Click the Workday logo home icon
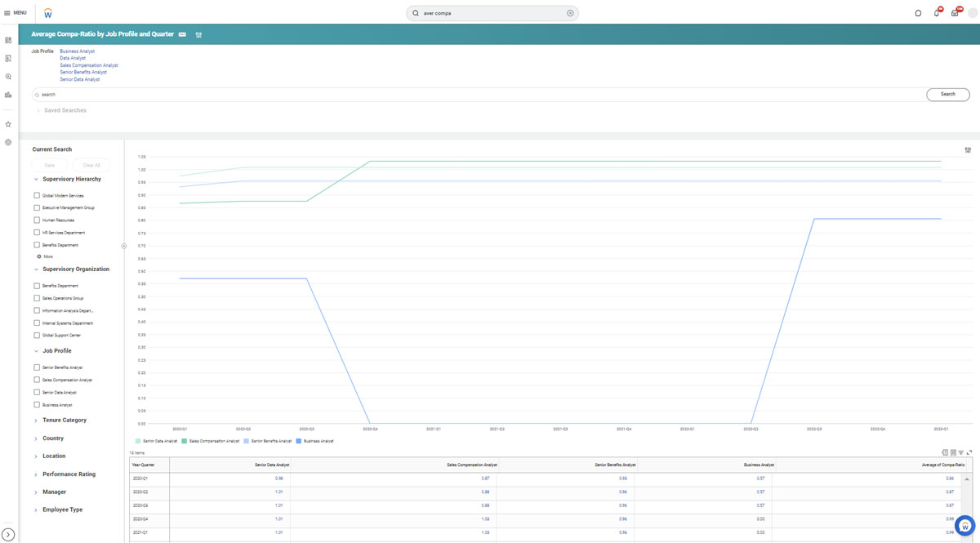The width and height of the screenshot is (980, 543). [x=47, y=13]
